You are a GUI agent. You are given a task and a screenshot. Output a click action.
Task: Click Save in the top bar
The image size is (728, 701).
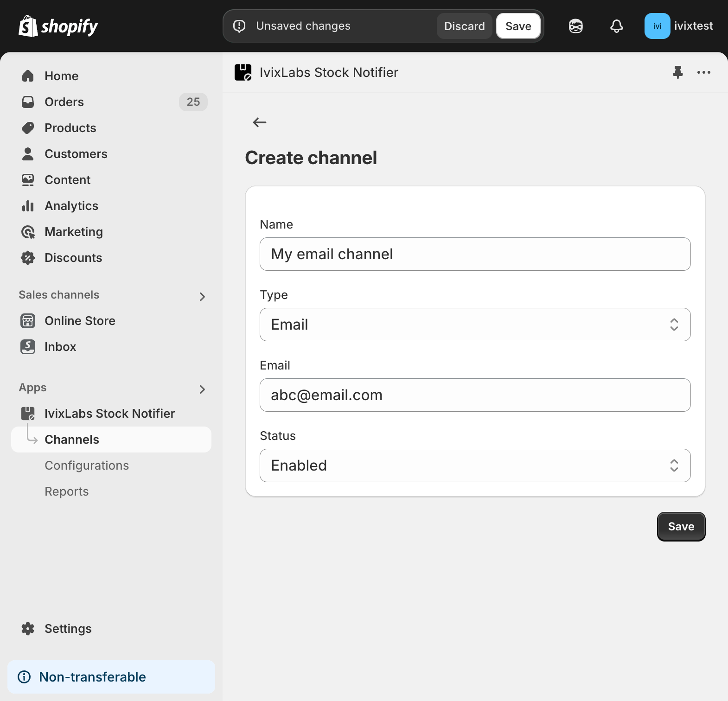tap(518, 26)
